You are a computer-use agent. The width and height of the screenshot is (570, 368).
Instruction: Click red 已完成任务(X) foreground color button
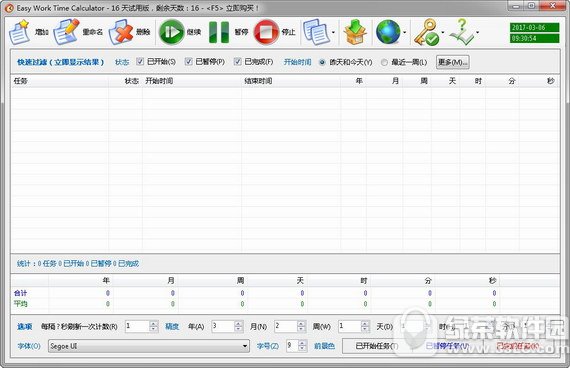click(x=518, y=346)
